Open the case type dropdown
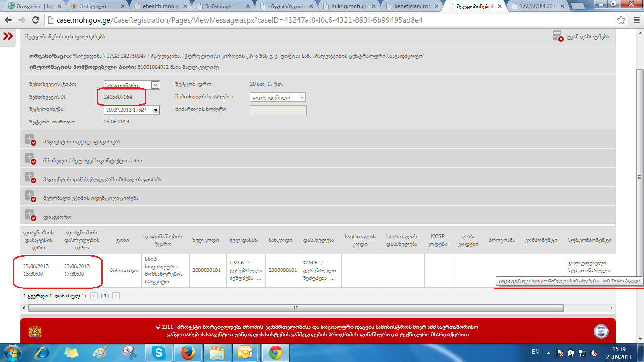Viewport: 644px width, 362px height. pos(156,85)
